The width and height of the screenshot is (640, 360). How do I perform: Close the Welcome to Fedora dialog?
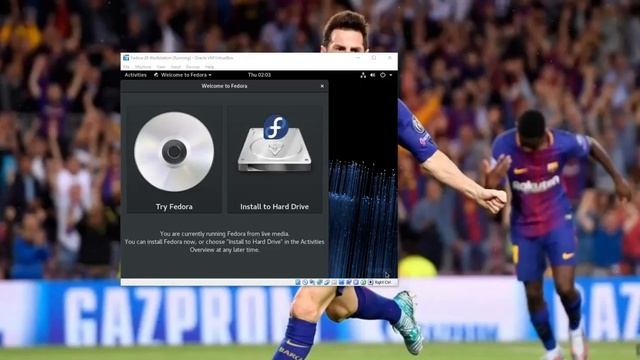[x=322, y=86]
